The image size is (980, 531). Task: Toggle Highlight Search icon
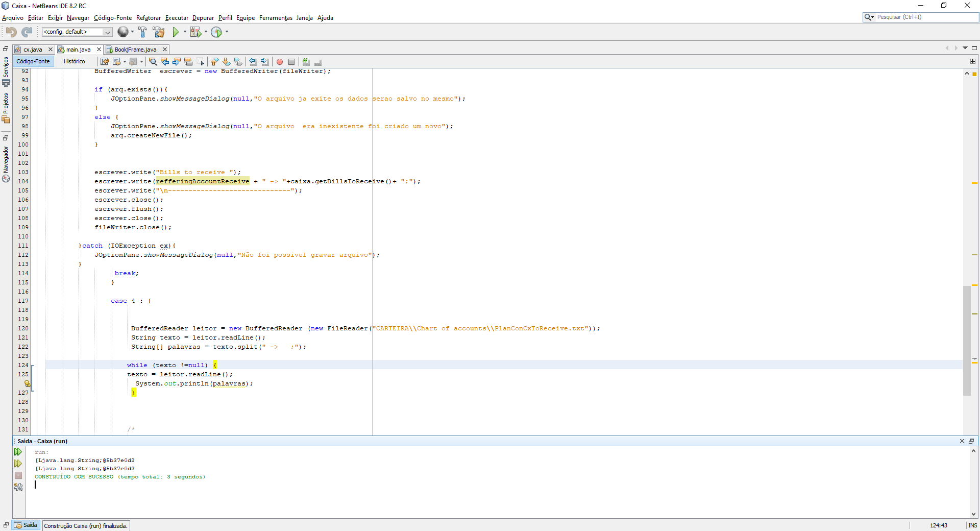[188, 62]
